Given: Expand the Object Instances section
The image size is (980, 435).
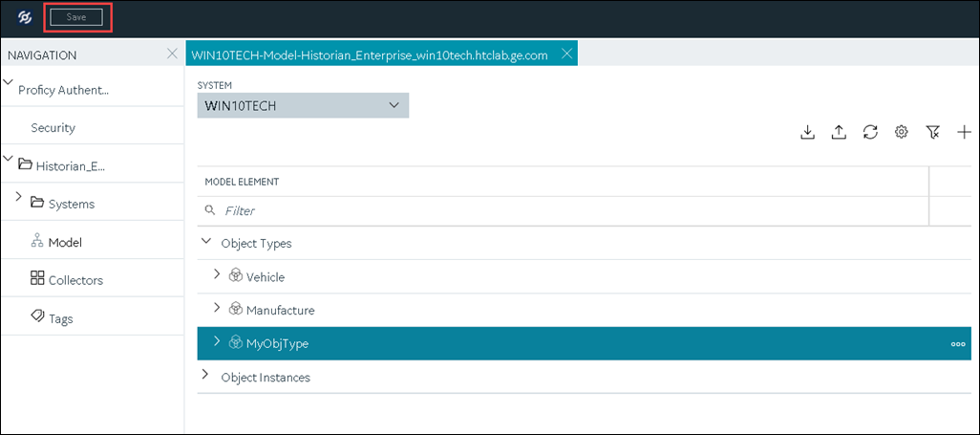Looking at the screenshot, I should [205, 377].
